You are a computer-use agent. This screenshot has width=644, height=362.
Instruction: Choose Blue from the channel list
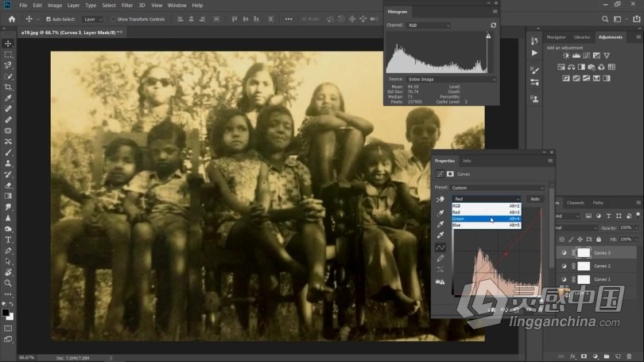point(487,225)
